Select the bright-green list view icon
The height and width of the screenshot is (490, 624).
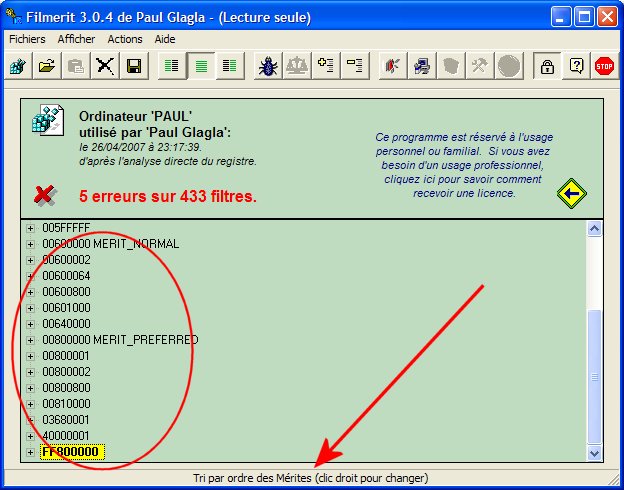[201, 66]
